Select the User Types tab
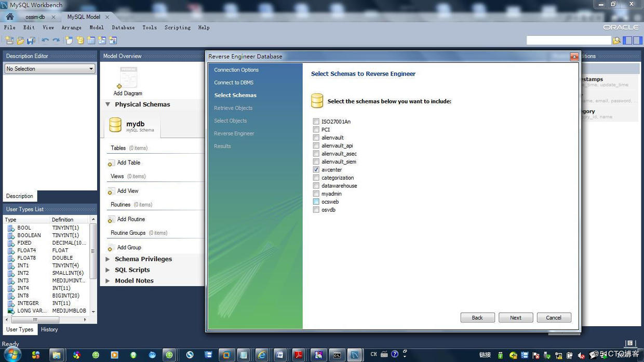This screenshot has height=362, width=644. (x=20, y=329)
